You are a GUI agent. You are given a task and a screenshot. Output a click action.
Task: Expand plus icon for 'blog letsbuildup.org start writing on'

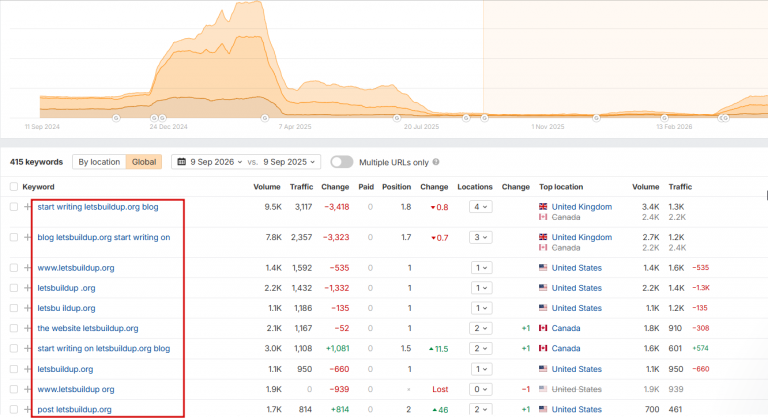27,237
